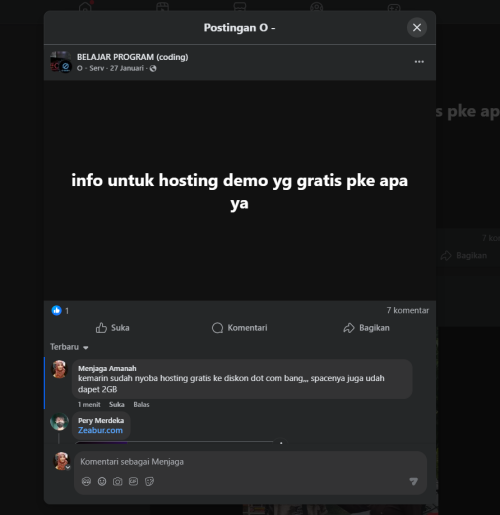
Task: Open Pery Merdeka profile name
Action: [x=101, y=420]
